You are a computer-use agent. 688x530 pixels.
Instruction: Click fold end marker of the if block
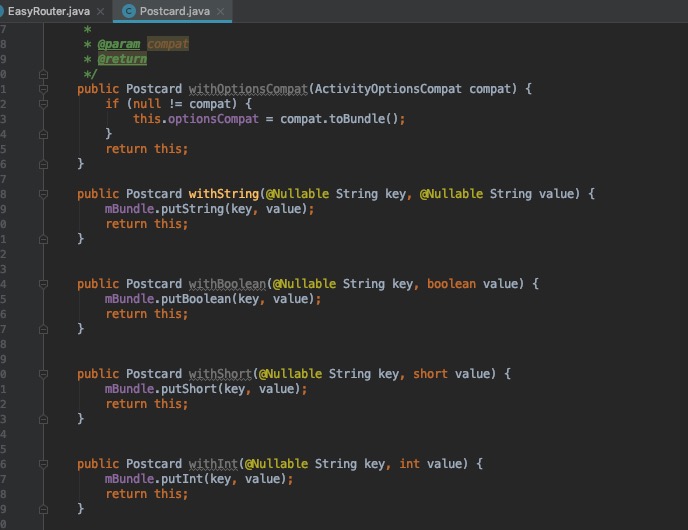click(43, 134)
